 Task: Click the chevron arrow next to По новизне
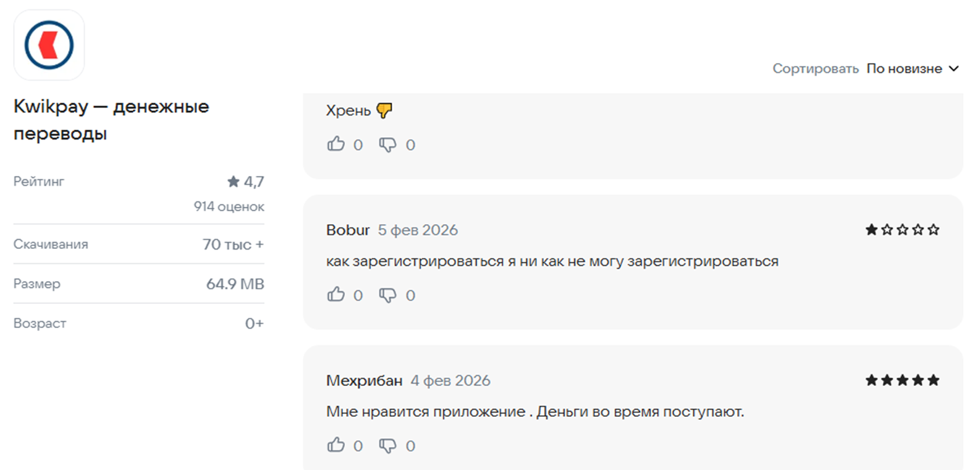(953, 69)
